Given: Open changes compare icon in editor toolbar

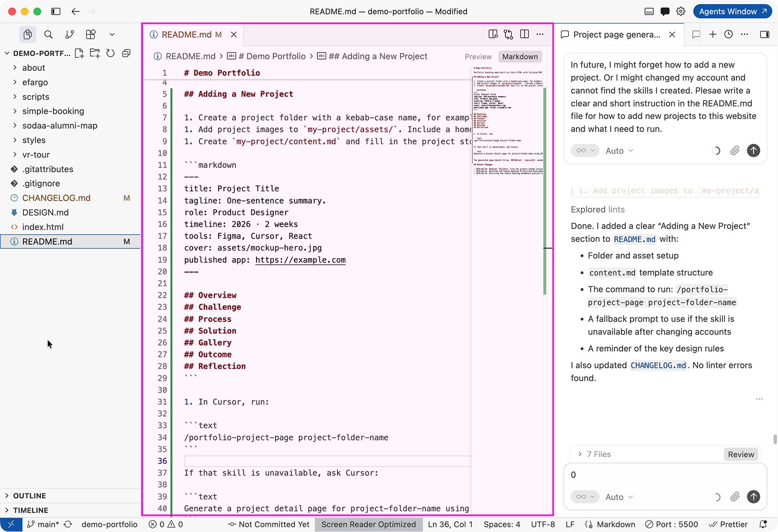Looking at the screenshot, I should click(508, 34).
